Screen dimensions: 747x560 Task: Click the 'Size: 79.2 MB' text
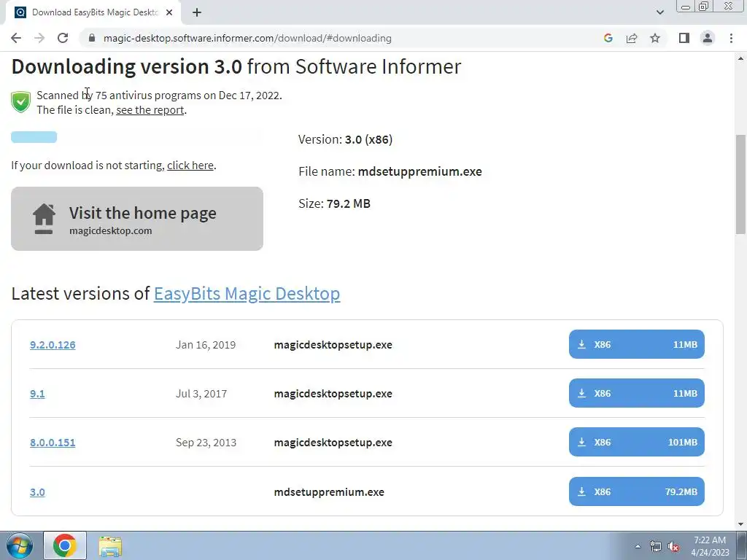pos(334,203)
